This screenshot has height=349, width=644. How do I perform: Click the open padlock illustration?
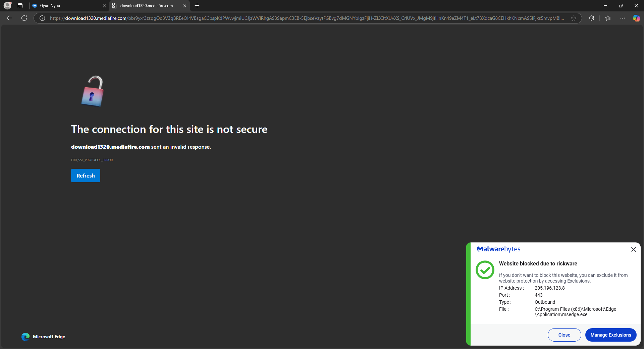pyautogui.click(x=93, y=91)
